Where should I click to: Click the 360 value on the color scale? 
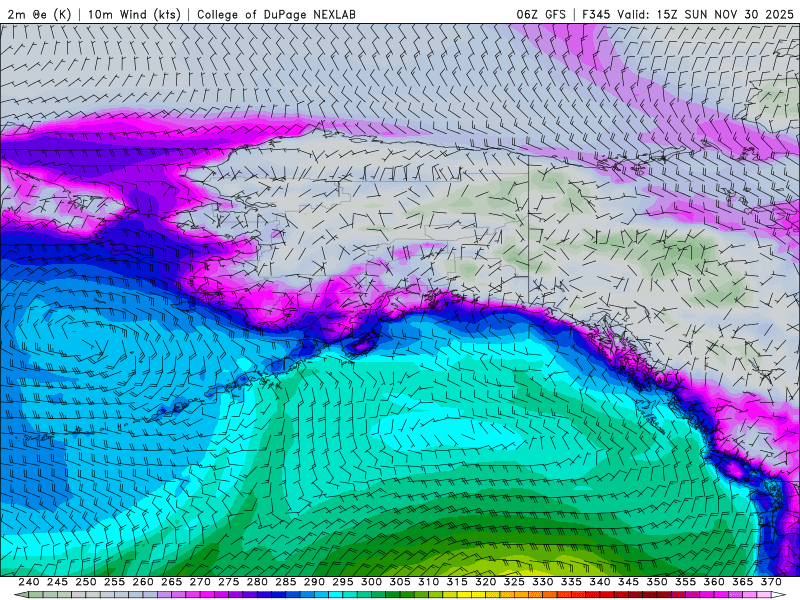point(714,582)
